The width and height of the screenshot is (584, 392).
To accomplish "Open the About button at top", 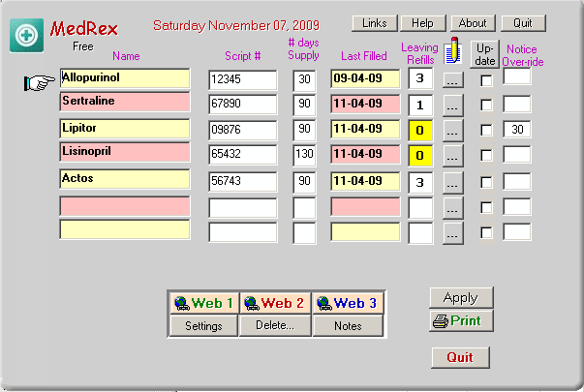I will coord(473,23).
